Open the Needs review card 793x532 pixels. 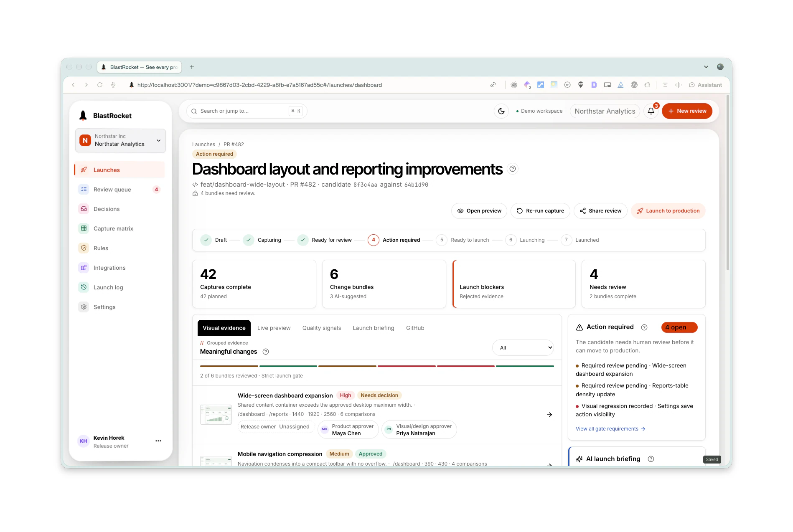click(x=643, y=284)
